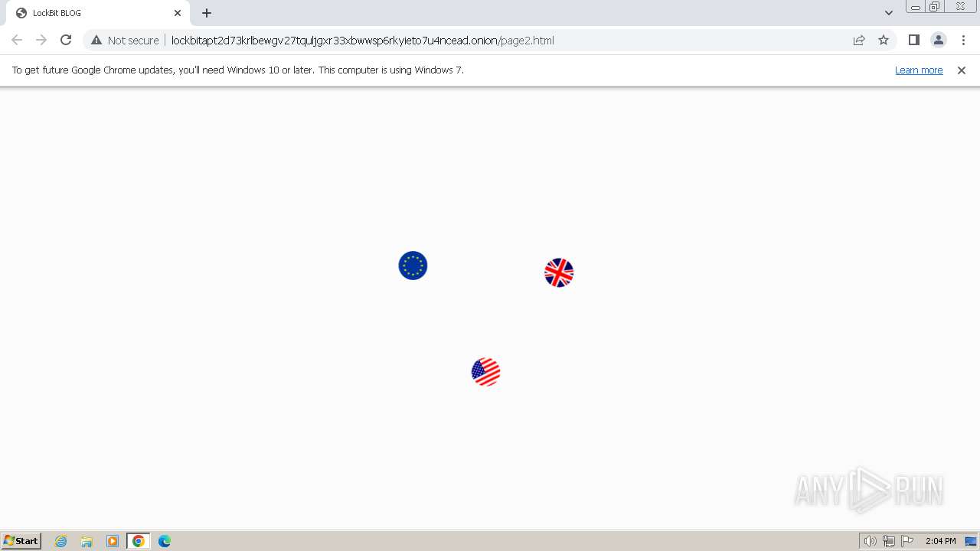This screenshot has height=551, width=980.
Task: Open the tab search dropdown
Action: tap(889, 13)
